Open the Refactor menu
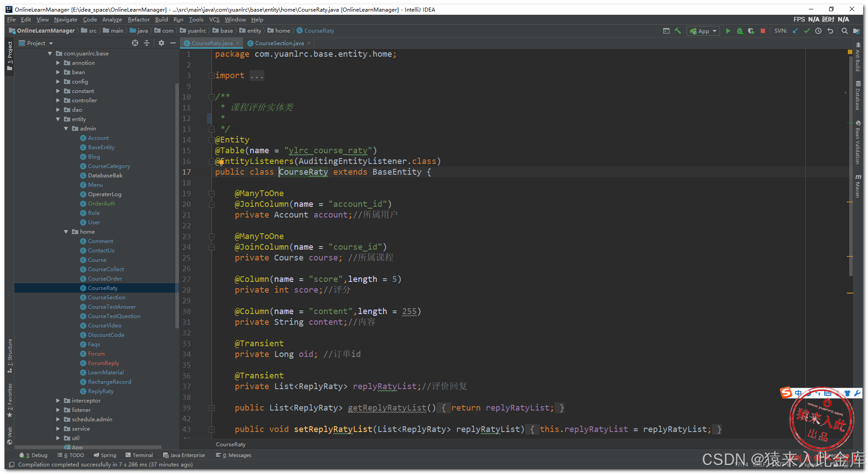868x474 pixels. point(139,20)
